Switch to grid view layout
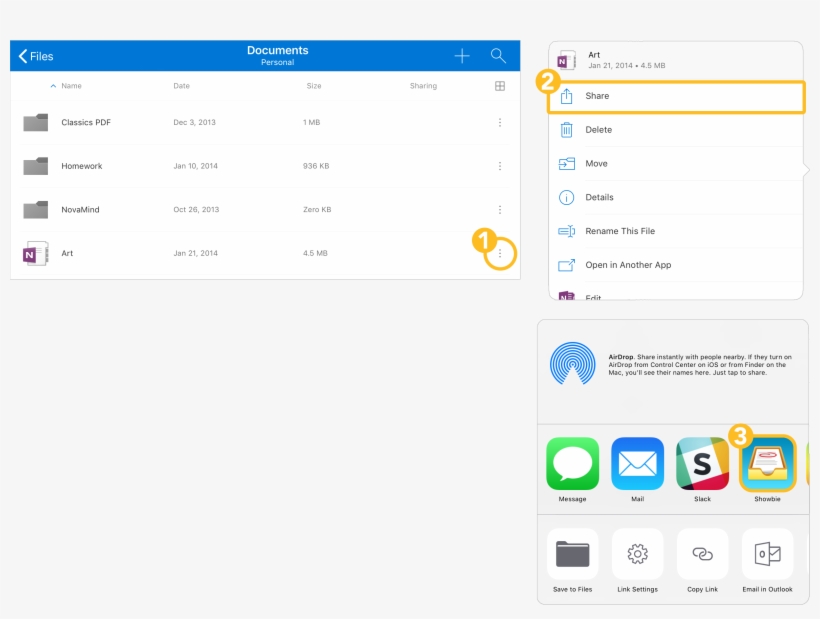Viewport: 820px width, 619px height. (x=499, y=86)
